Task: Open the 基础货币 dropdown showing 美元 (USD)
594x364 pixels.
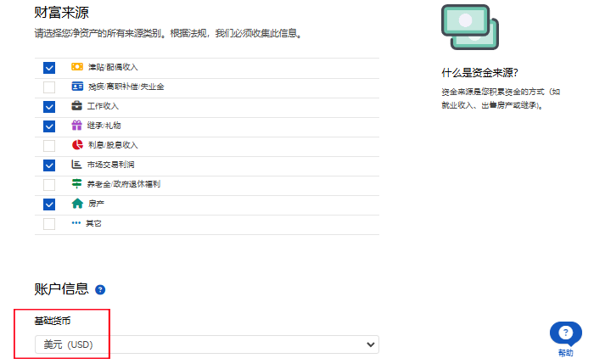Action: (x=206, y=344)
